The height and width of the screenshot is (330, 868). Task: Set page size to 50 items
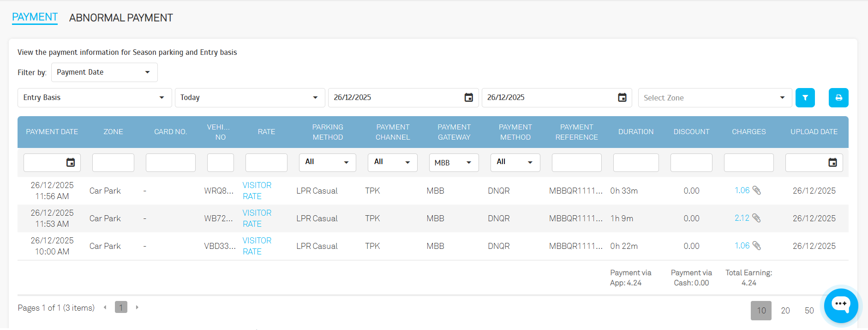[809, 311]
